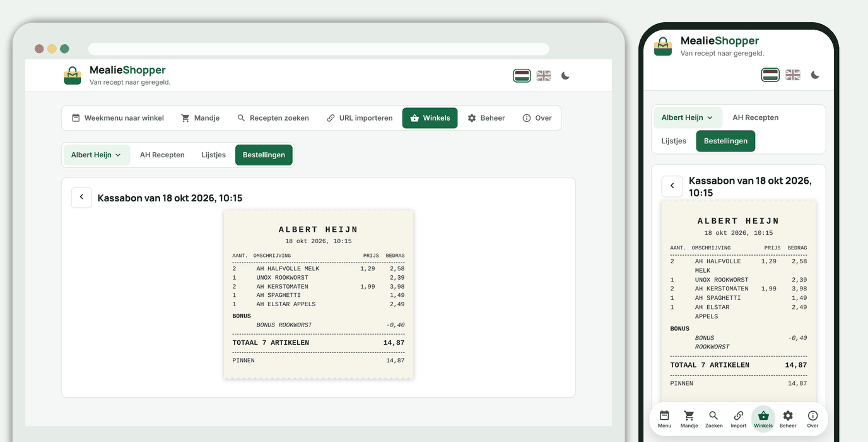Expand Albert Heijn store dropdown on desktop
Viewport: 868px width, 442px height.
tap(97, 155)
